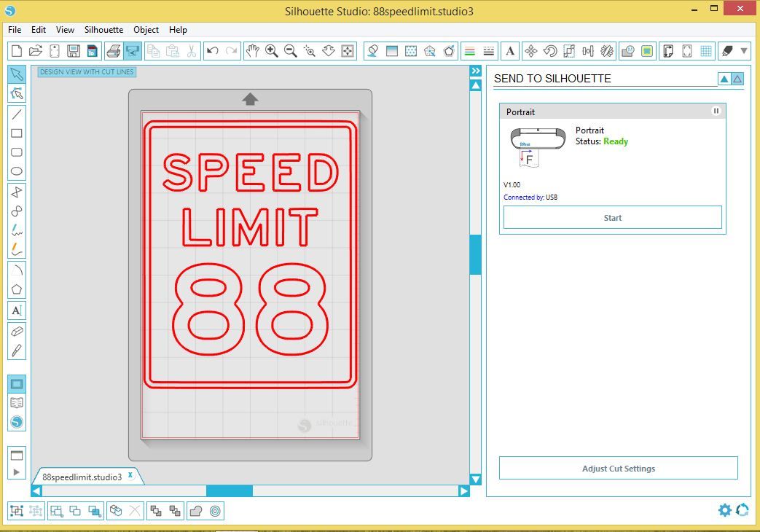Select the Ellipse drawing tool

(x=16, y=171)
